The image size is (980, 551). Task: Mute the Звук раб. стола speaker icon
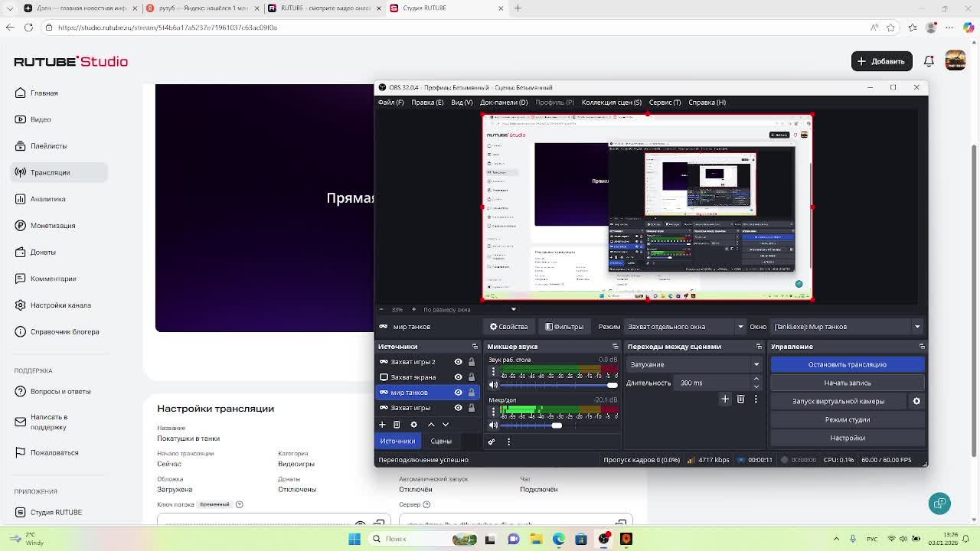tap(493, 385)
